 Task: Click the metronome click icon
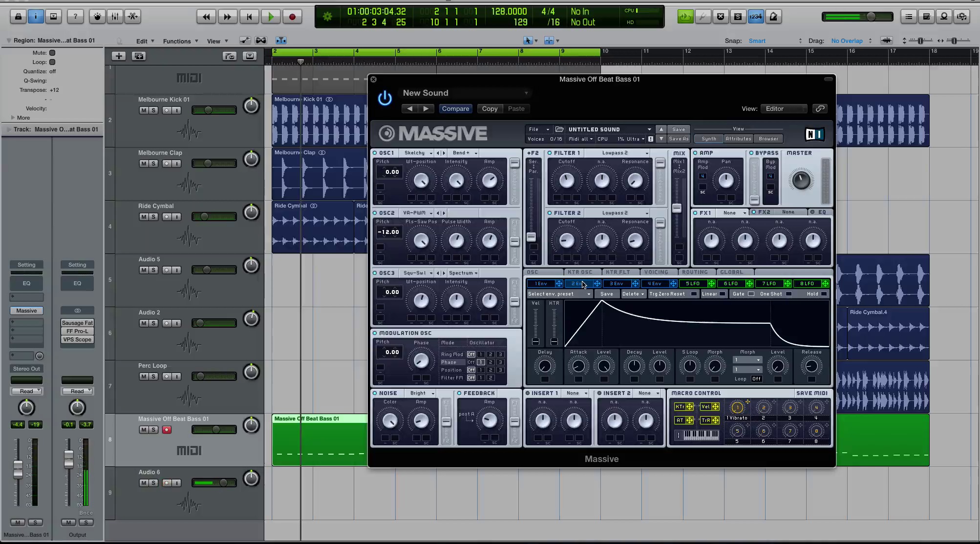pos(773,17)
